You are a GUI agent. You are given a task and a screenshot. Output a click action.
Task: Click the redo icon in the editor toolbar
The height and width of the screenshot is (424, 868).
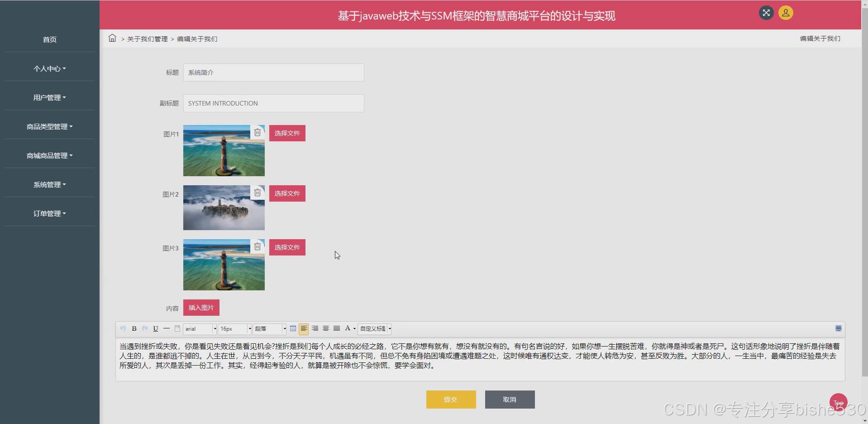145,328
